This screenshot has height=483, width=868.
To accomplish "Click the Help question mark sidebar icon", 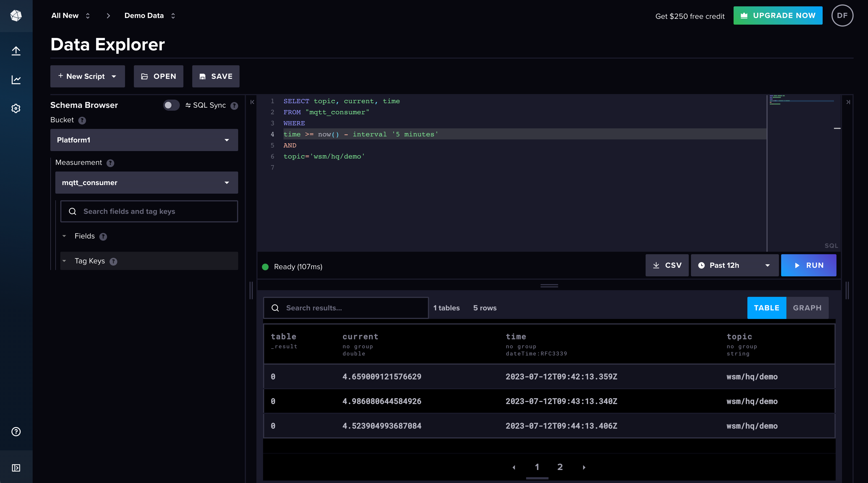I will [x=16, y=432].
